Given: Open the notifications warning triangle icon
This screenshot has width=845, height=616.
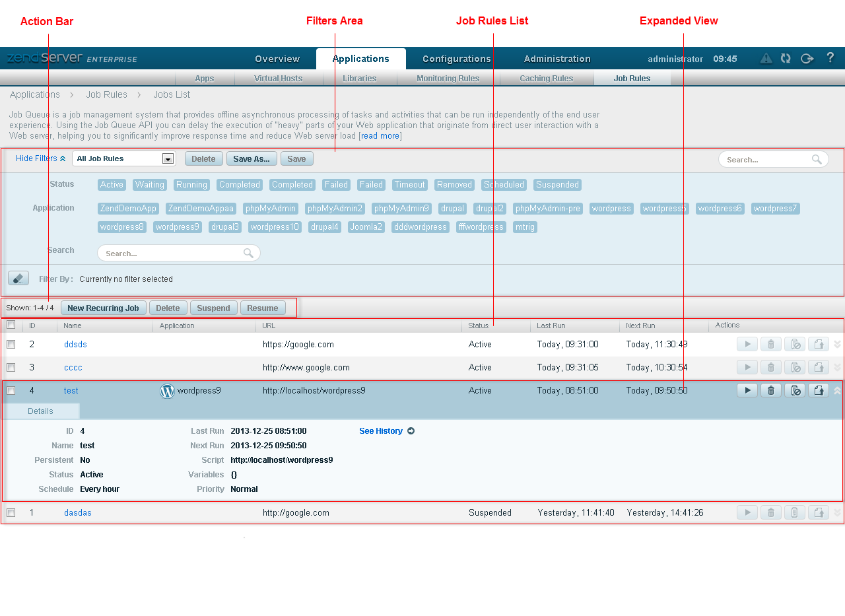Looking at the screenshot, I should coord(766,58).
